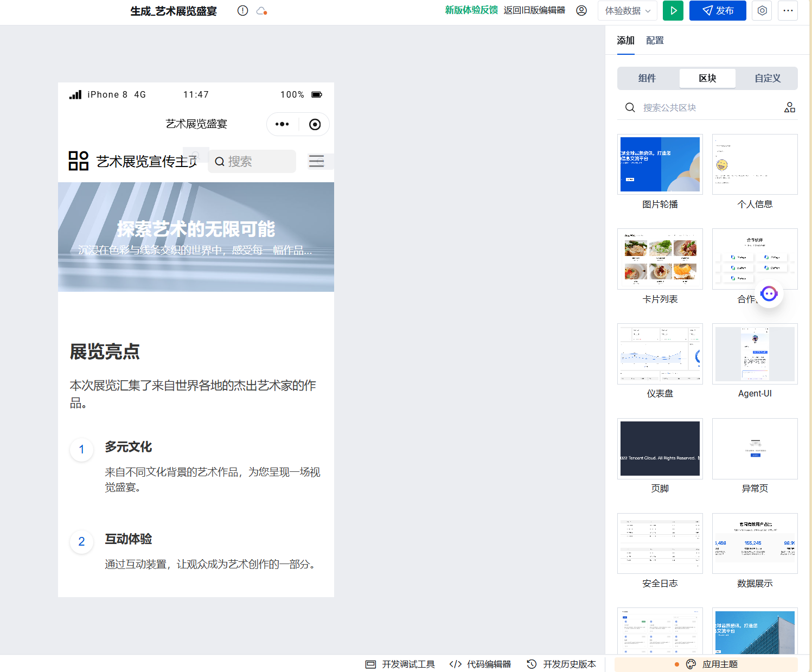812x672 pixels.
Task: Open 开发调试工具 from bottom bar
Action: pos(400,664)
